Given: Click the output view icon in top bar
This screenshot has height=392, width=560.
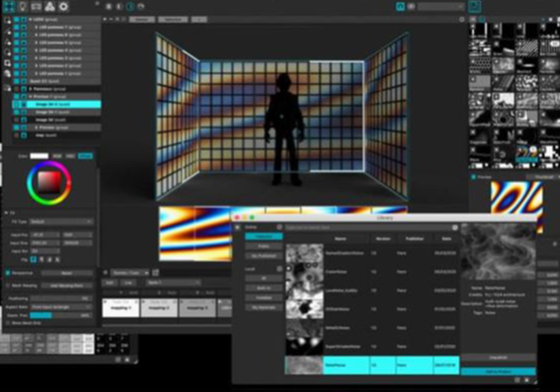Looking at the screenshot, I should [411, 7].
